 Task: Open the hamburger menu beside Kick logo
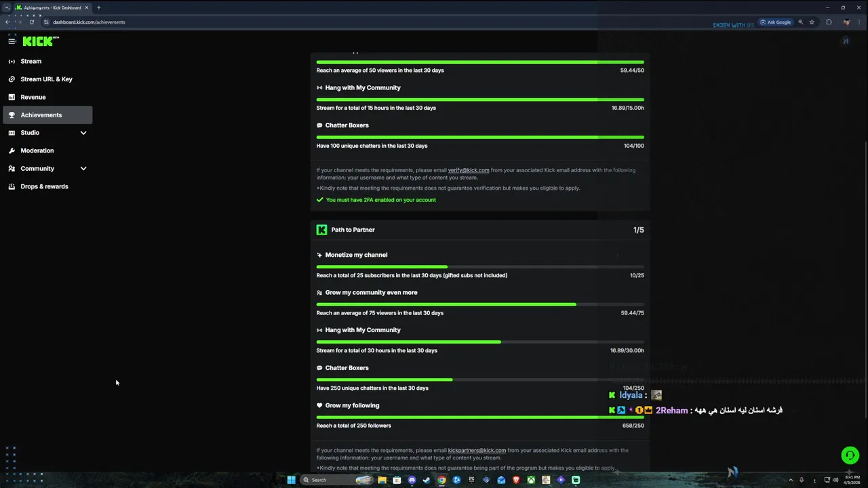pyautogui.click(x=12, y=41)
